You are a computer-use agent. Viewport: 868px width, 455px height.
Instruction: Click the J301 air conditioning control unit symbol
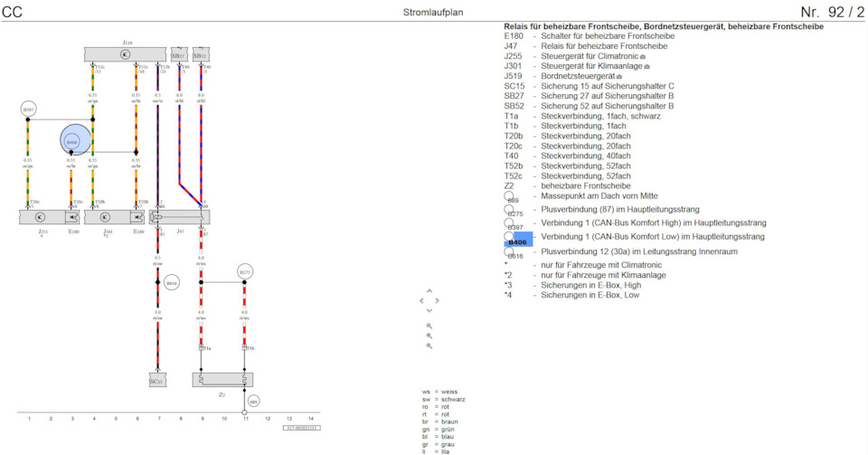(107, 217)
